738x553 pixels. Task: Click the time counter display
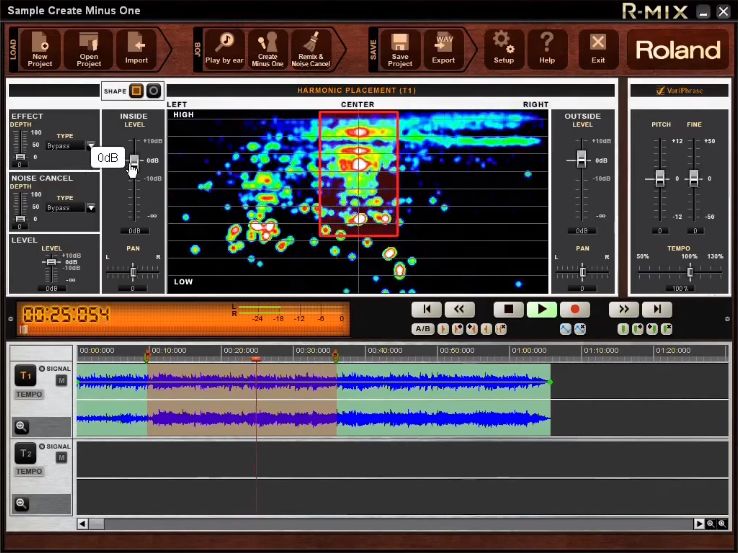[66, 314]
